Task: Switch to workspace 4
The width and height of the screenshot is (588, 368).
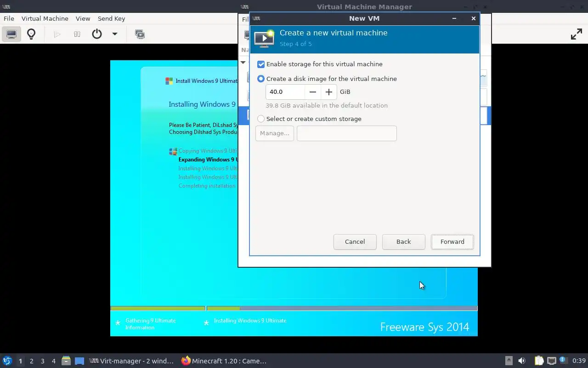Action: [53, 361]
